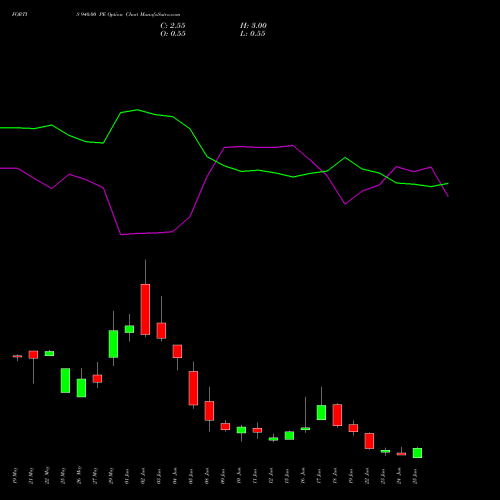Select the last green candlestick on the right

point(417,453)
